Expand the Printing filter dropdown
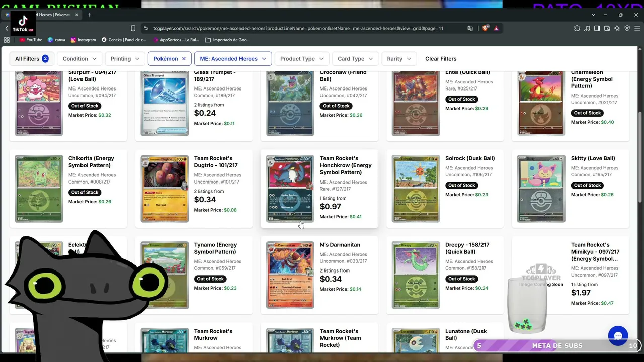This screenshot has width=644, height=362. [125, 59]
